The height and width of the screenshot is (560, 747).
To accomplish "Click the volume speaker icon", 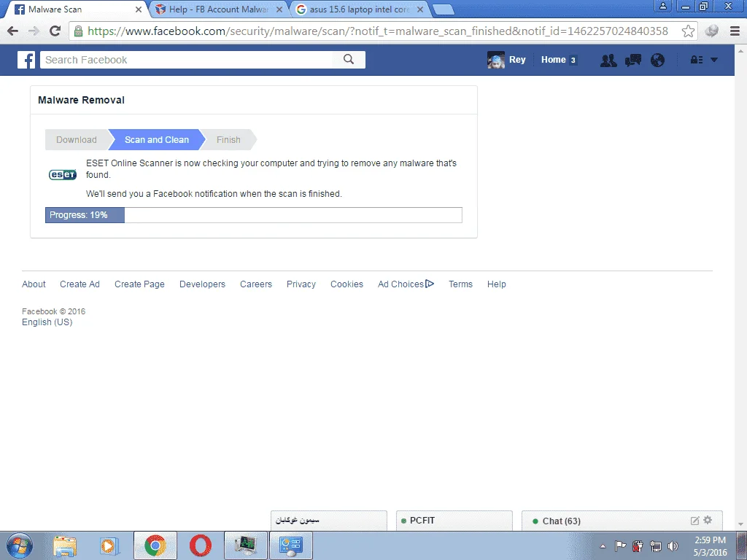I will coord(673,546).
